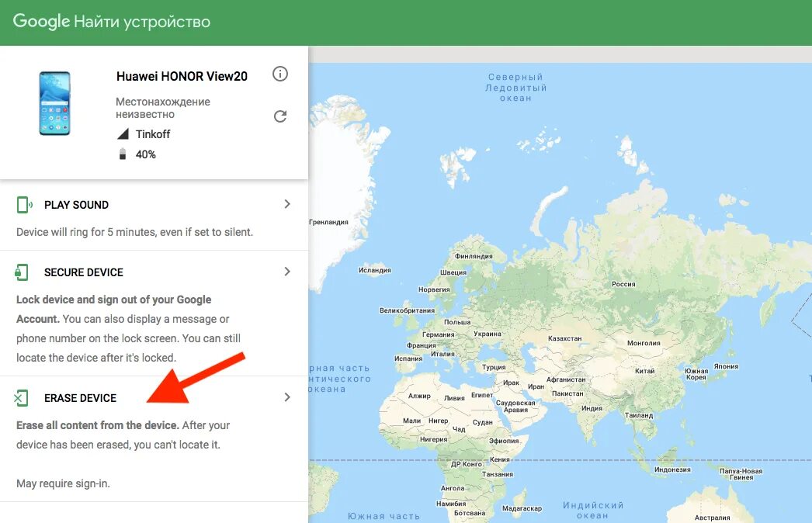Click 'Device will ring for 5 minutes' description
812x523 pixels.
tap(134, 232)
